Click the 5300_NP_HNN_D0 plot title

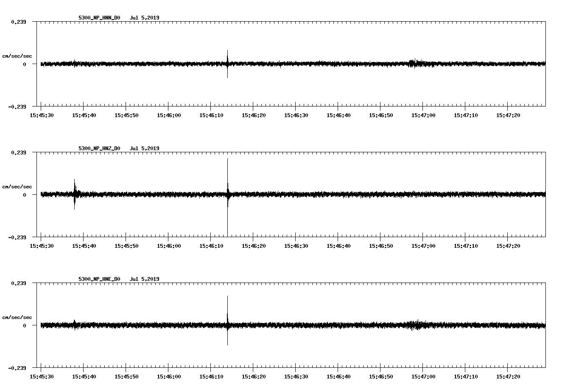(99, 18)
